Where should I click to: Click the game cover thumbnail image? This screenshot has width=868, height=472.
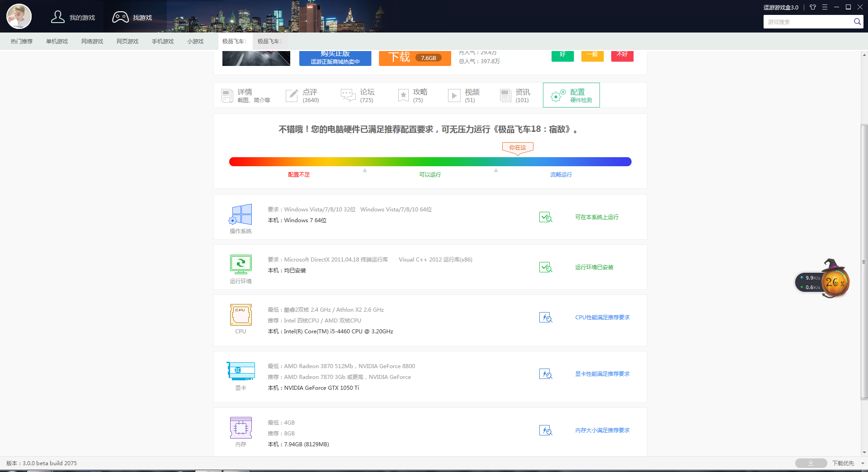[x=256, y=58]
